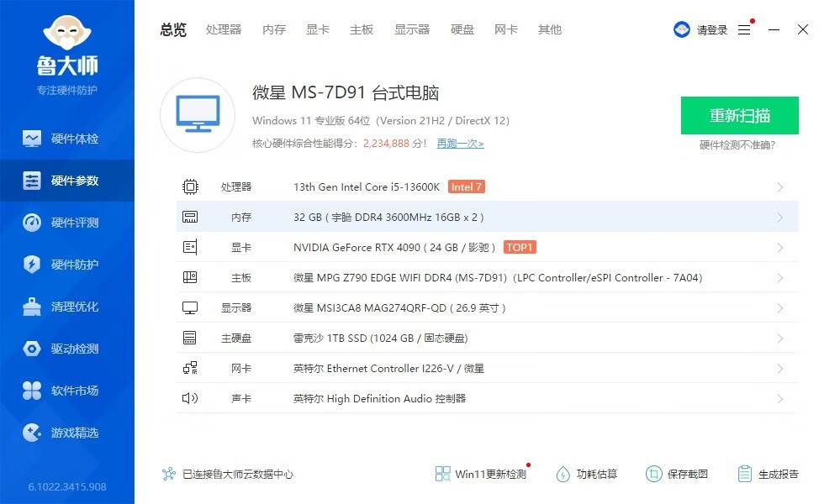Switch to the top 显示器 tab
The image size is (824, 504).
(412, 30)
